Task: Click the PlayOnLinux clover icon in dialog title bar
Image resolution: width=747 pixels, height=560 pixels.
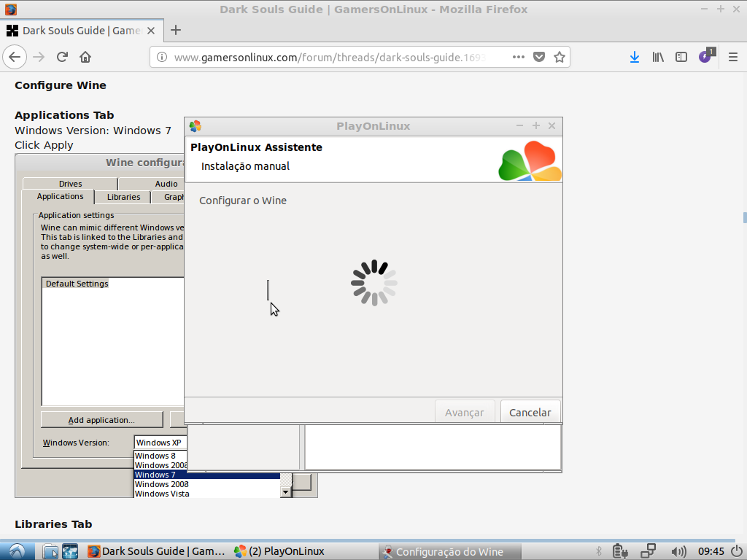Action: (196, 126)
